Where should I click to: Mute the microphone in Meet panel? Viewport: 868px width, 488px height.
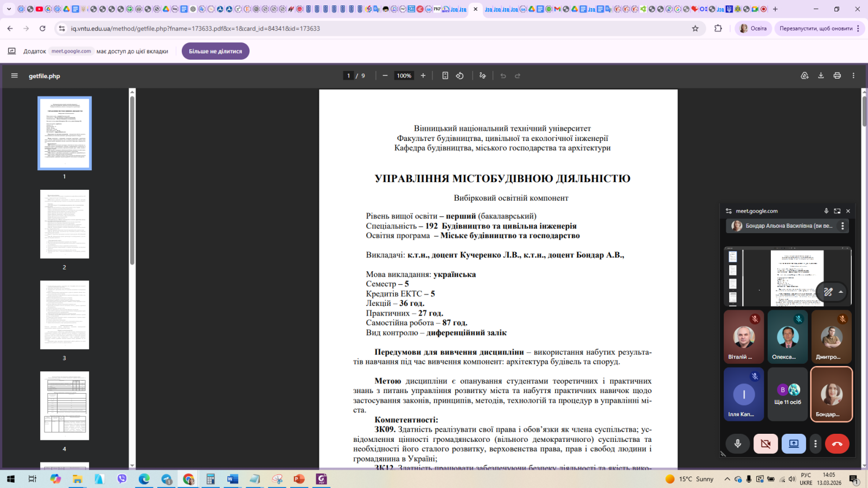738,444
